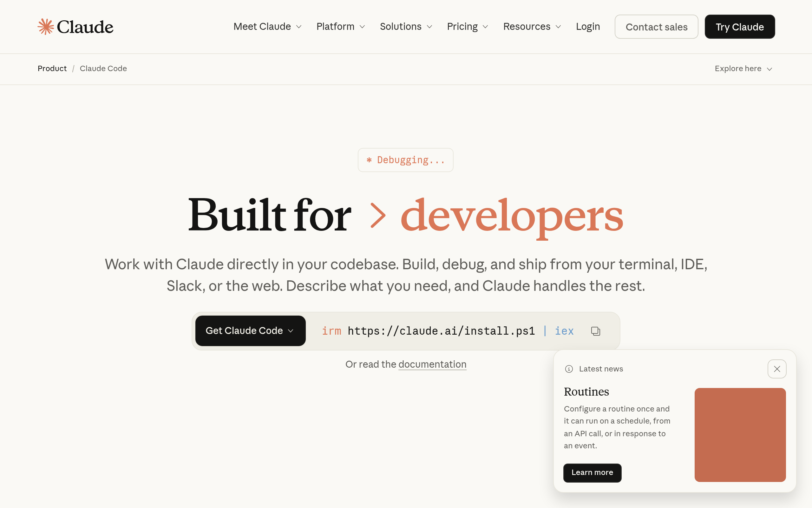Go to the Login page
Screen dimensions: 812x508
pyautogui.click(x=588, y=27)
